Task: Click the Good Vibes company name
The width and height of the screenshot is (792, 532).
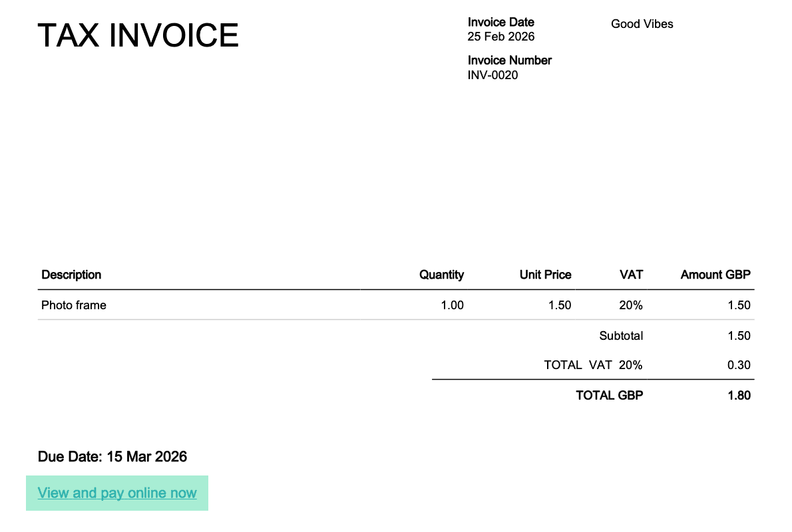Action: [642, 24]
